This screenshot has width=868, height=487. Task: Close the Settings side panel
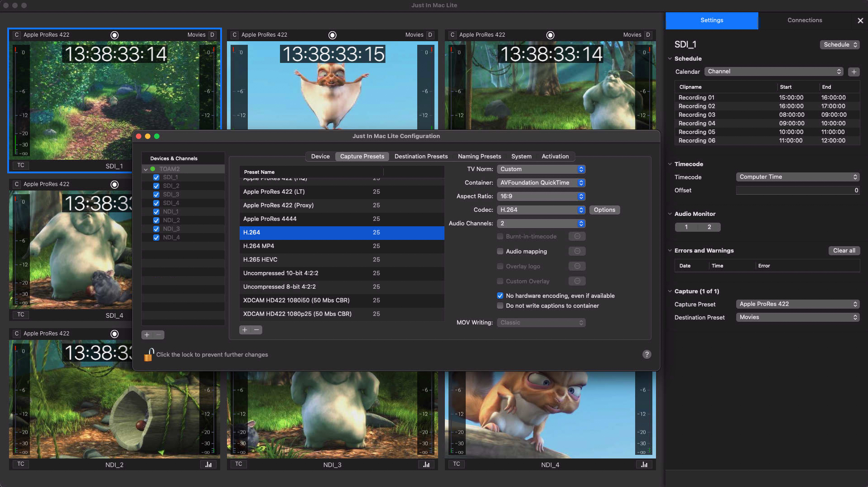tap(860, 20)
